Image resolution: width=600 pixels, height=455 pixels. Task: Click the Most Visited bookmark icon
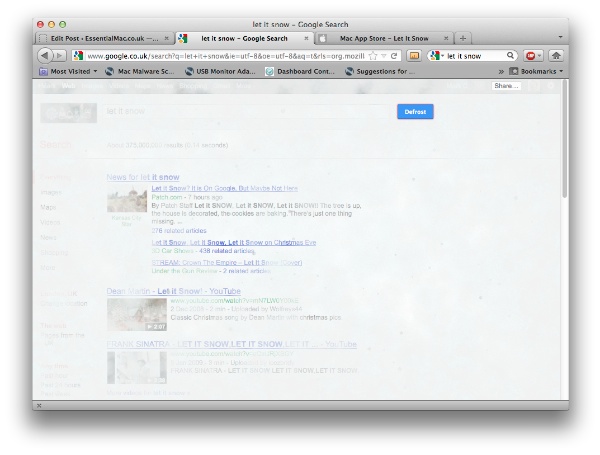click(44, 72)
